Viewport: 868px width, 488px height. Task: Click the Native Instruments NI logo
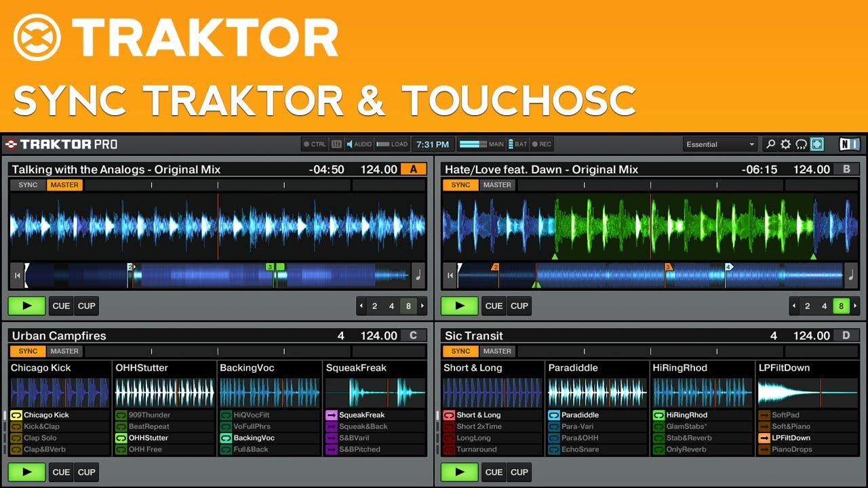pos(849,144)
